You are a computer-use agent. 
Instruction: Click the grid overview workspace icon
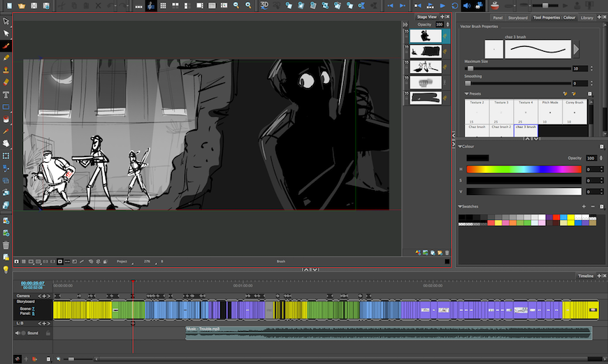coord(164,6)
